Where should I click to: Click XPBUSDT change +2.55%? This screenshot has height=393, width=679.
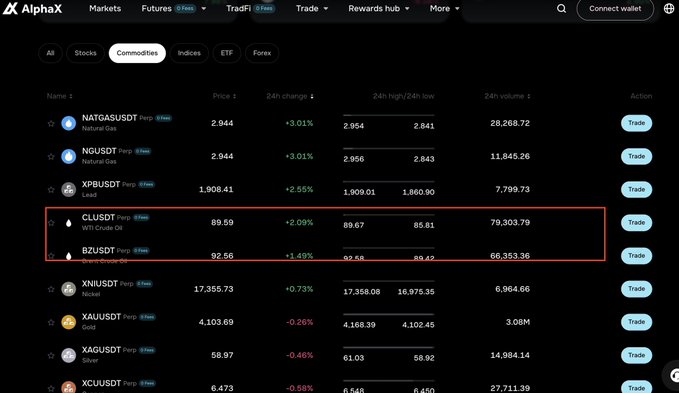click(x=299, y=190)
